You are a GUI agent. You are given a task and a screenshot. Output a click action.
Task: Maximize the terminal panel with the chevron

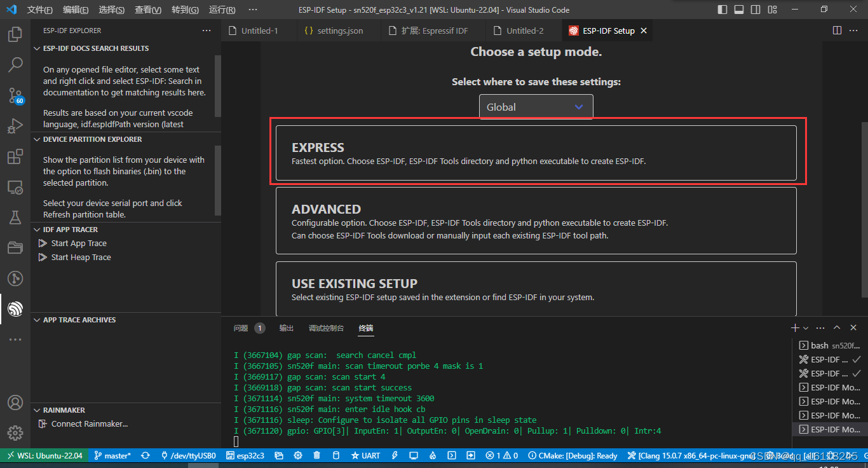pos(837,328)
